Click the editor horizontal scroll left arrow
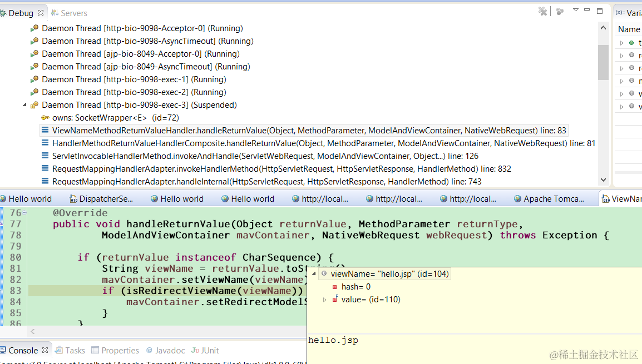Image resolution: width=642 pixels, height=364 pixels. pyautogui.click(x=33, y=332)
